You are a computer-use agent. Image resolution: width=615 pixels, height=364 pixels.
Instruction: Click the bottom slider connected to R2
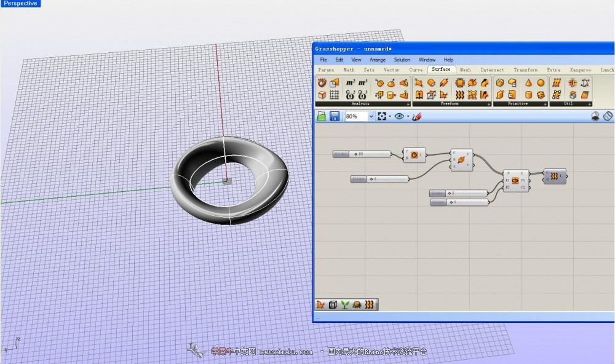459,202
